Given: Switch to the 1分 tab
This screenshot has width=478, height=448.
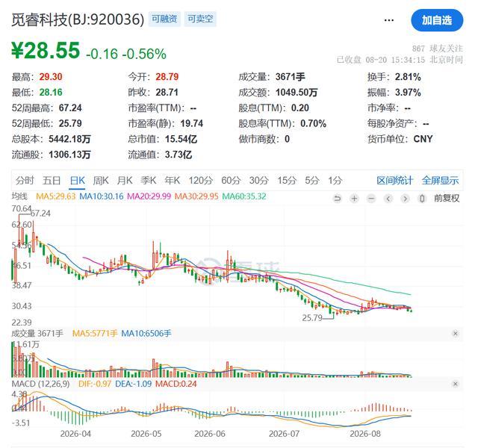Looking at the screenshot, I should pyautogui.click(x=335, y=181).
